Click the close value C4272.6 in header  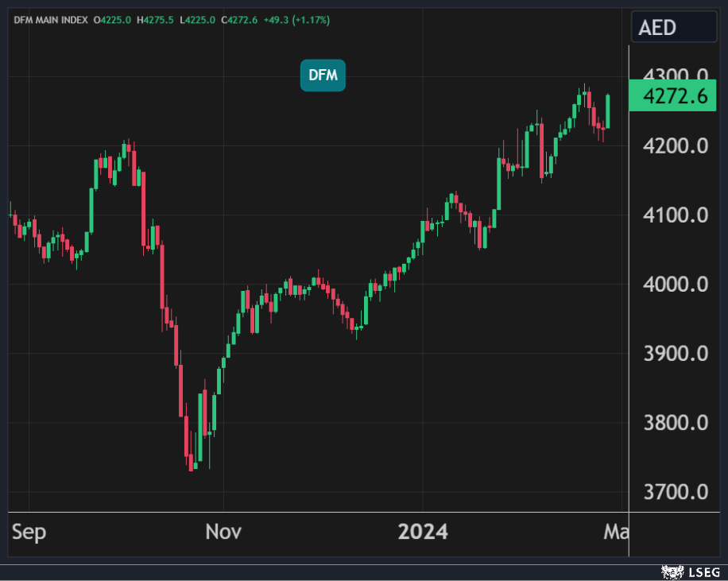point(237,19)
